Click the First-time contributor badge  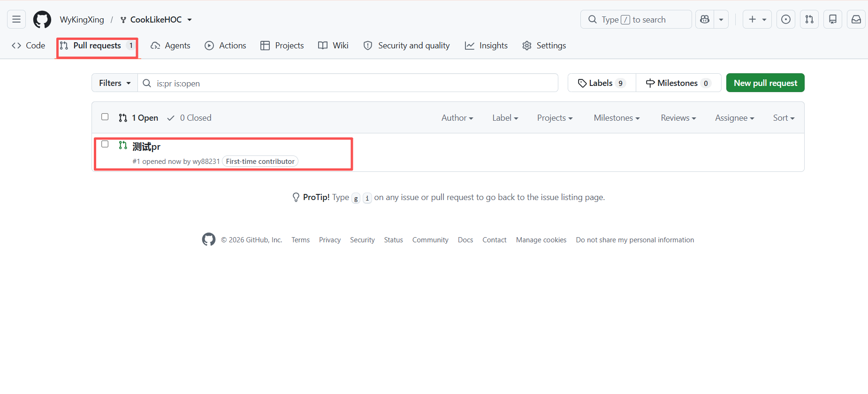tap(260, 162)
